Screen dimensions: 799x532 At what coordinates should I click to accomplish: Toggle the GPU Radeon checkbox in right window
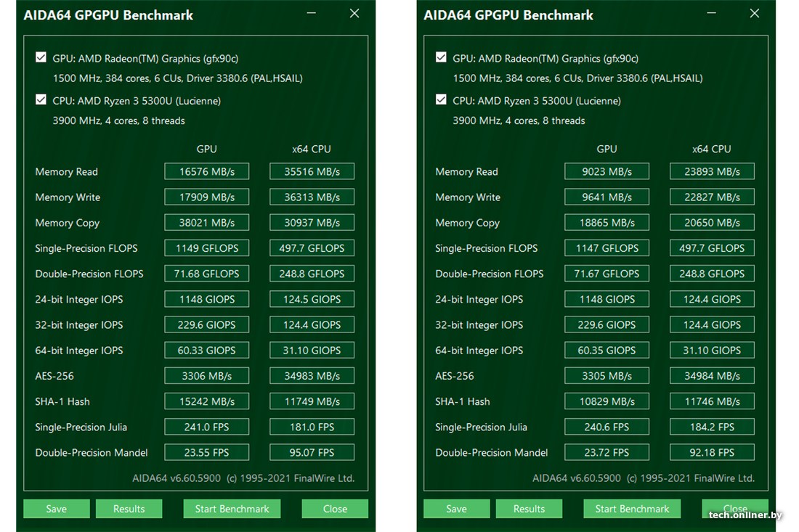coord(441,58)
